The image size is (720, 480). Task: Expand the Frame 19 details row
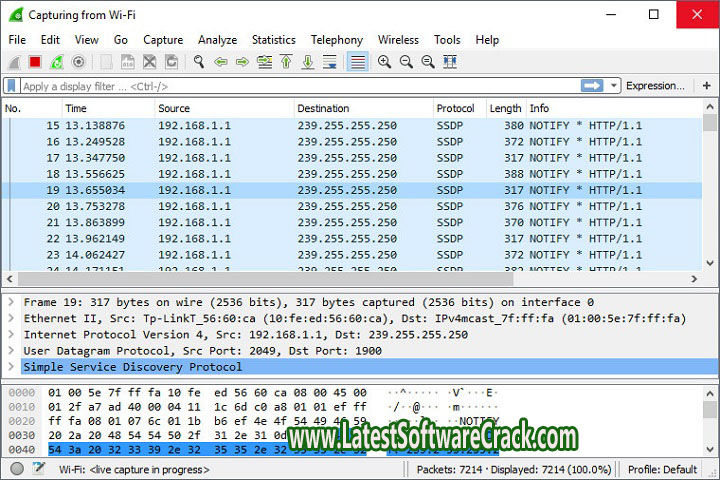pyautogui.click(x=11, y=302)
